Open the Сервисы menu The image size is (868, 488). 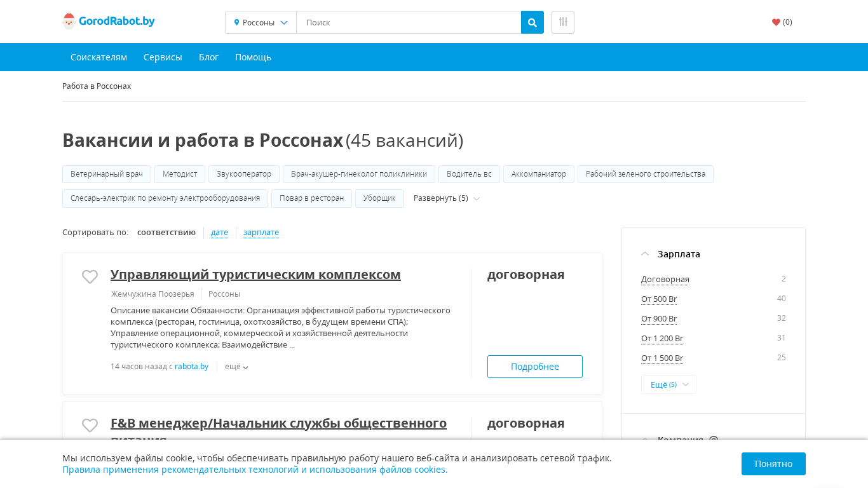pyautogui.click(x=163, y=57)
